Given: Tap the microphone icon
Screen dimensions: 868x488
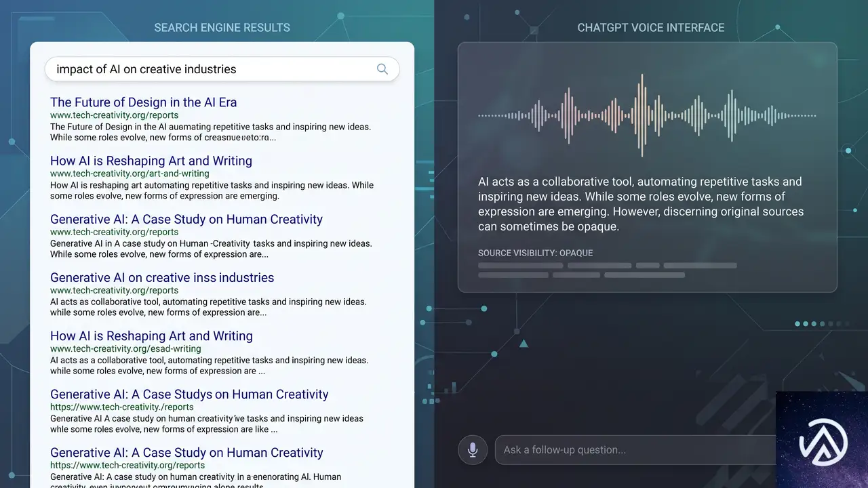Looking at the screenshot, I should point(473,450).
